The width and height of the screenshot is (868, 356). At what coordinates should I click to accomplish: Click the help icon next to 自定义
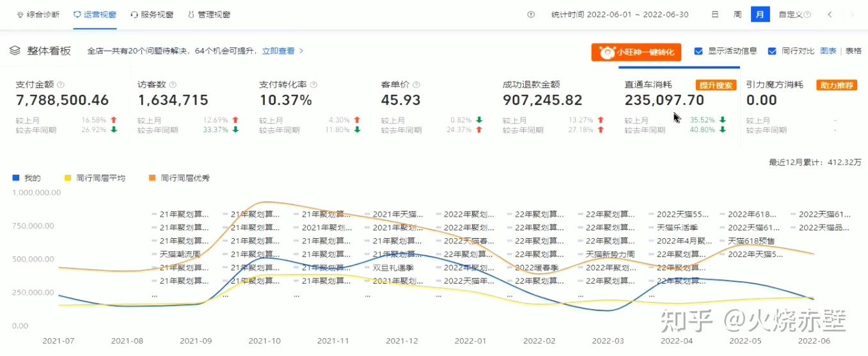pyautogui.click(x=807, y=14)
